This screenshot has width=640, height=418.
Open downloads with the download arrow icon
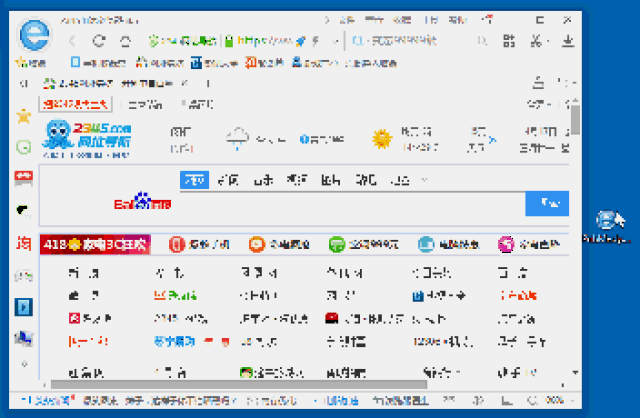(x=568, y=40)
